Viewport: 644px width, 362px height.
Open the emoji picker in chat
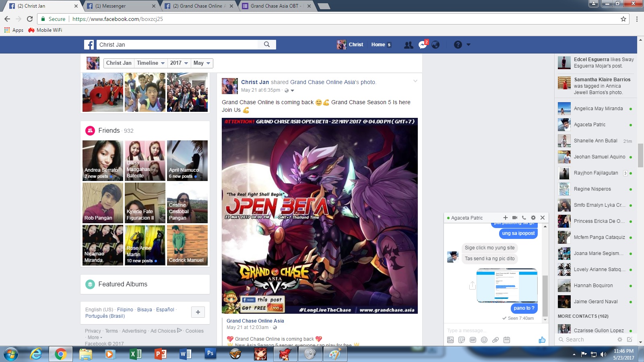pyautogui.click(x=484, y=340)
